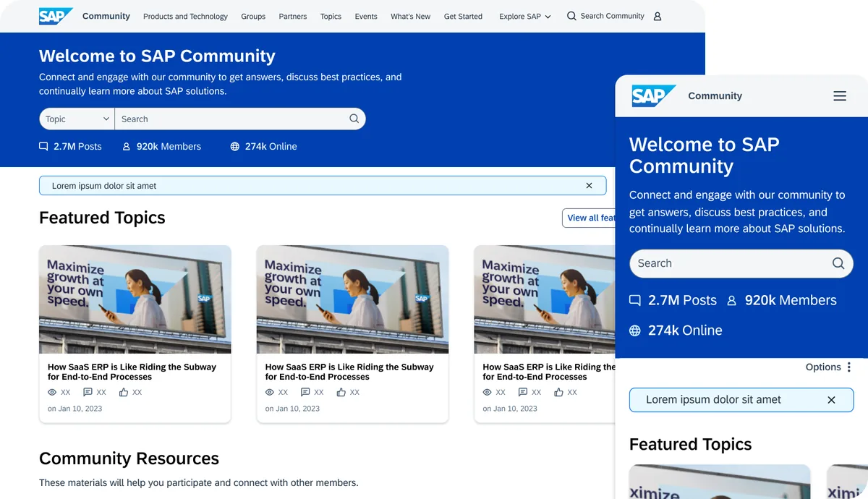Click What's New nav item
The image size is (868, 499).
pyautogui.click(x=410, y=16)
